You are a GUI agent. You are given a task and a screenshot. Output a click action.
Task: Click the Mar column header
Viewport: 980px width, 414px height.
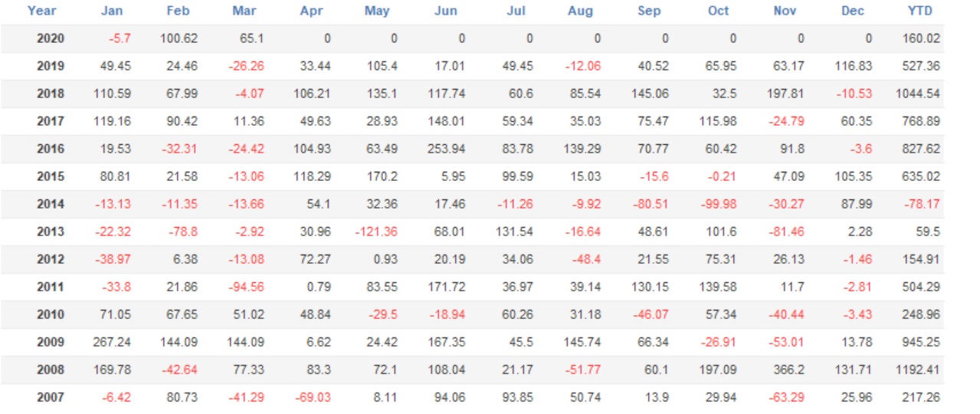click(244, 11)
